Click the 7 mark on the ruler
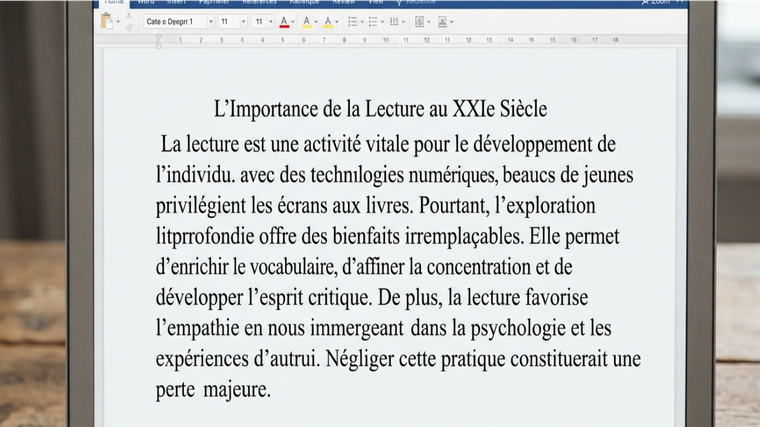This screenshot has width=760, height=427. coord(324,40)
